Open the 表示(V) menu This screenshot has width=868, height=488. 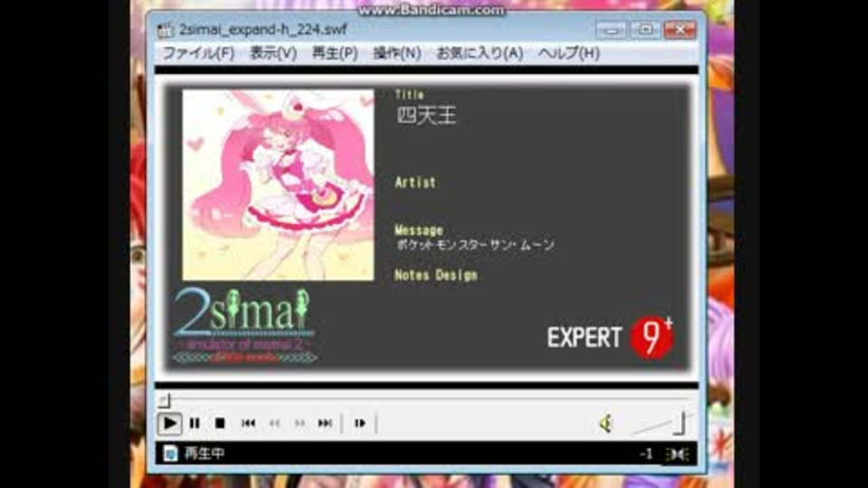[x=273, y=53]
